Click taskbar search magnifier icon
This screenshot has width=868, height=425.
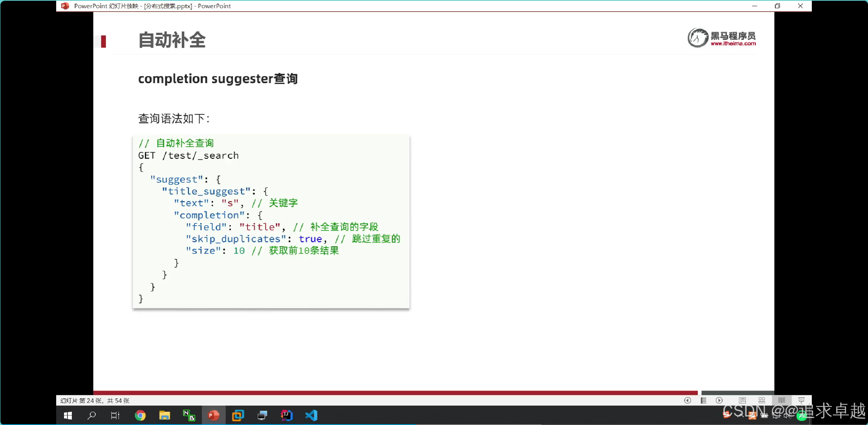click(92, 415)
